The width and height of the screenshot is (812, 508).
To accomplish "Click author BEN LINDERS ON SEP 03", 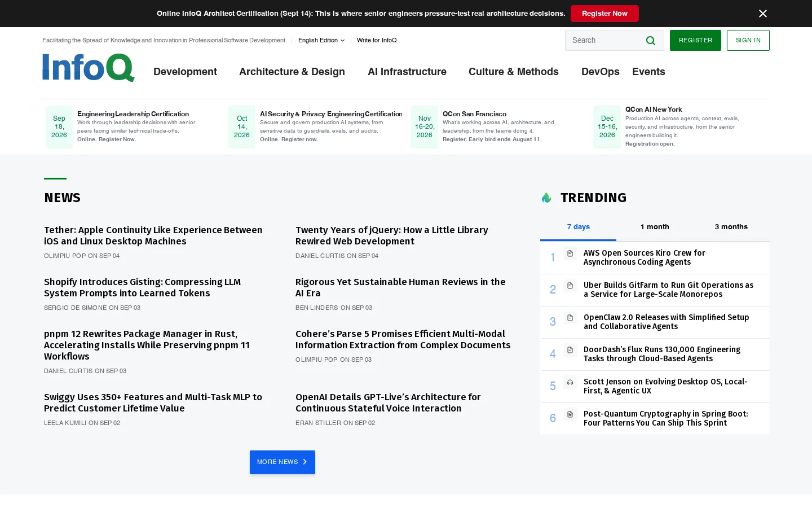I will coord(334,308).
